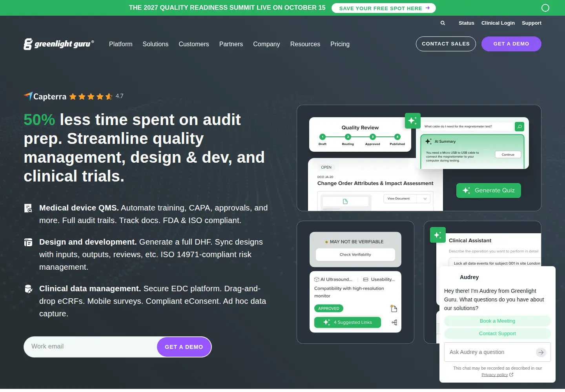Click Save Your Free Spot Here
565x392 pixels.
[x=384, y=8]
